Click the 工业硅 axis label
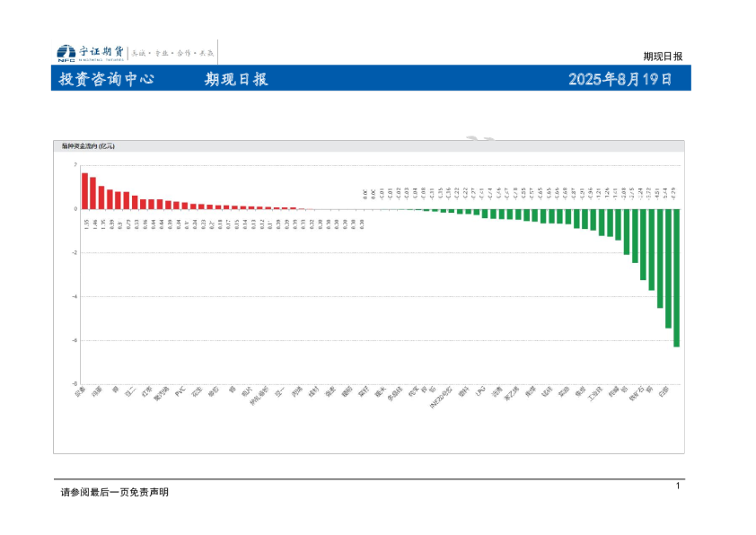 [595, 393]
